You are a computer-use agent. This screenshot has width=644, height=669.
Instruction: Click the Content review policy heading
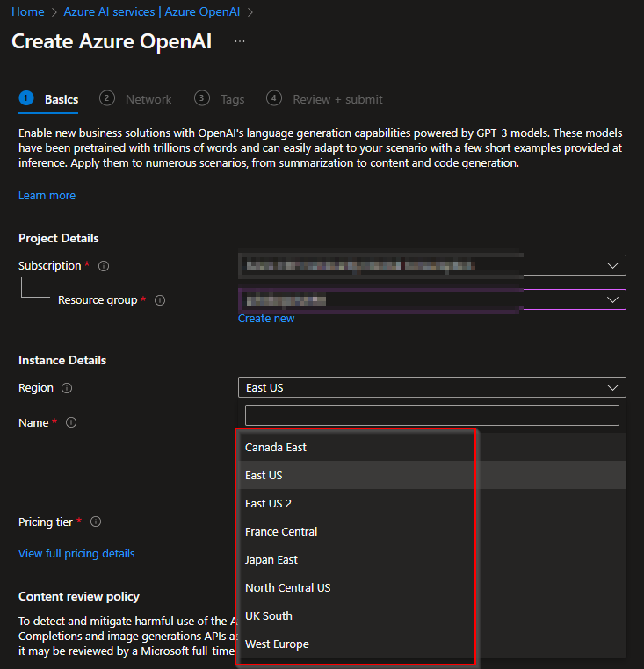pos(79,596)
